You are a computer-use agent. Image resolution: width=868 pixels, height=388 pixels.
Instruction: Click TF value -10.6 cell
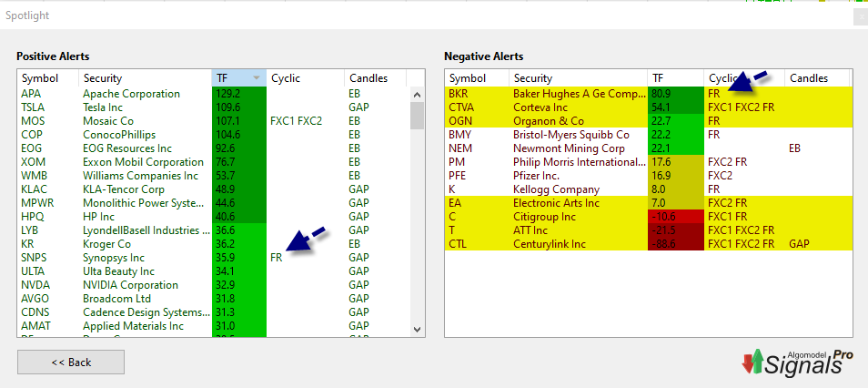click(x=675, y=217)
